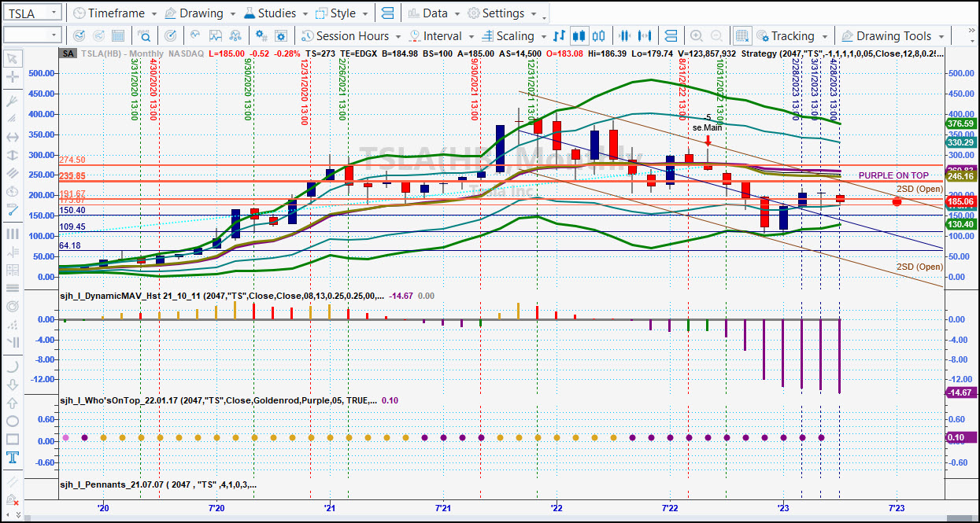Viewport: 980px width, 523px height.
Task: Click the magnifier search icon in second toolbar
Action: 145,36
